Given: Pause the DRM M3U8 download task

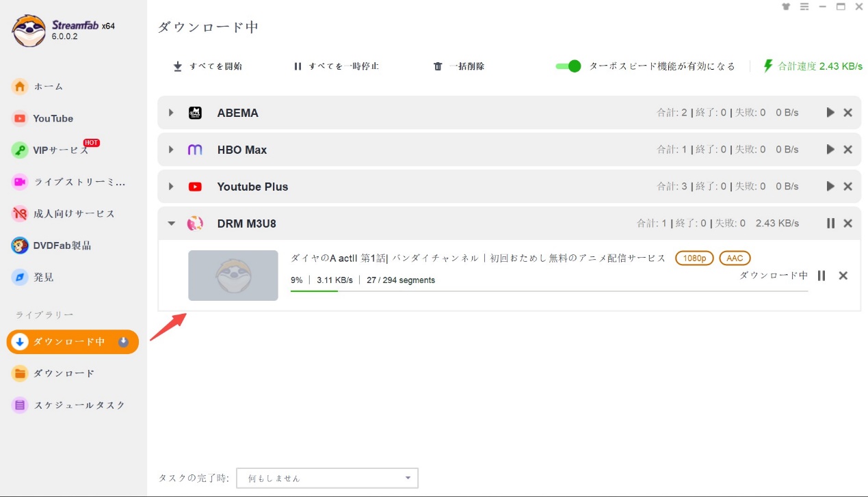Looking at the screenshot, I should (x=821, y=276).
